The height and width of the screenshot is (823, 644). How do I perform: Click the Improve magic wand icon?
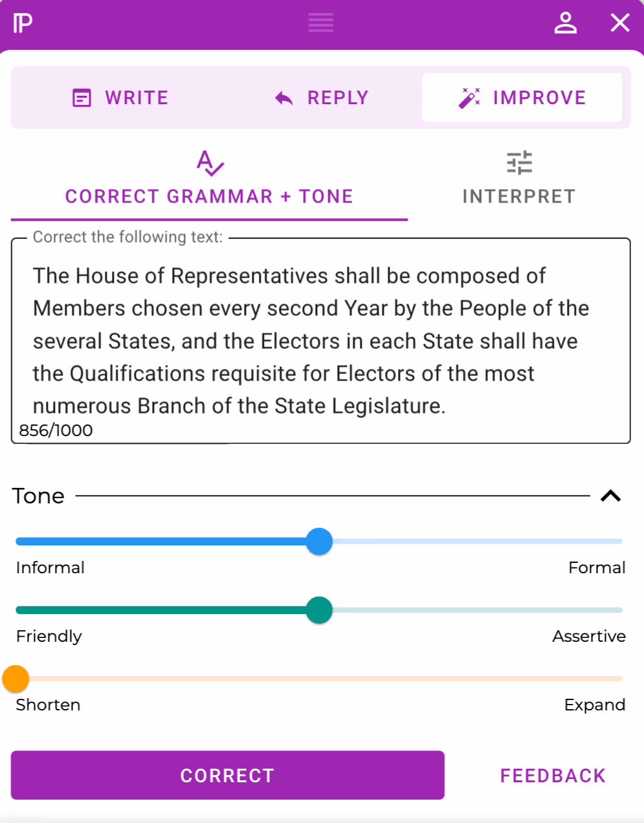[x=469, y=98]
